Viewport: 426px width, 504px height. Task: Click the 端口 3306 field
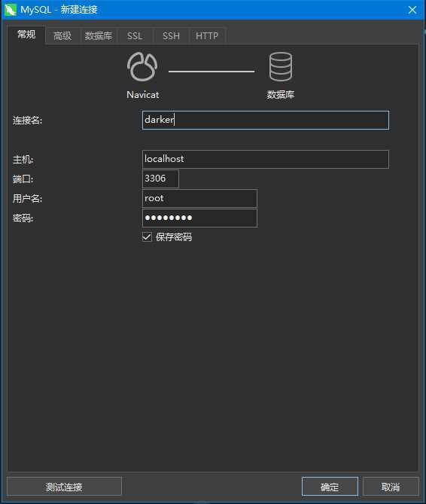160,179
